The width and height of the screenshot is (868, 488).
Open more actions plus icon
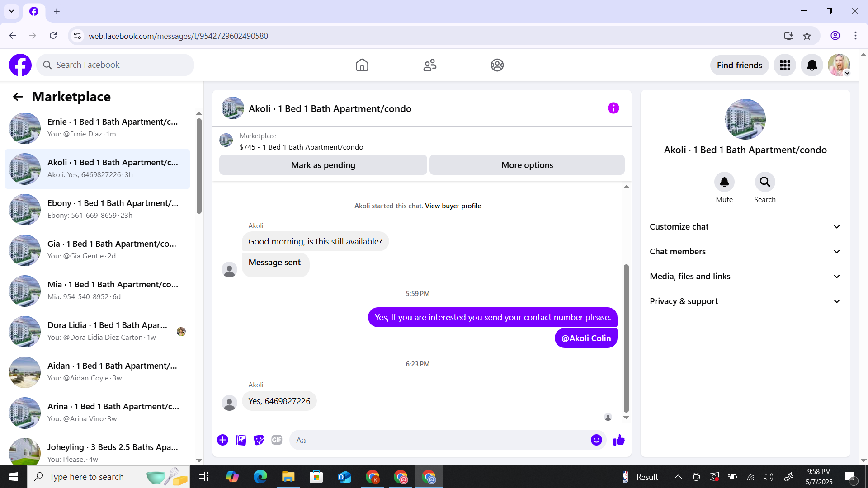222,440
